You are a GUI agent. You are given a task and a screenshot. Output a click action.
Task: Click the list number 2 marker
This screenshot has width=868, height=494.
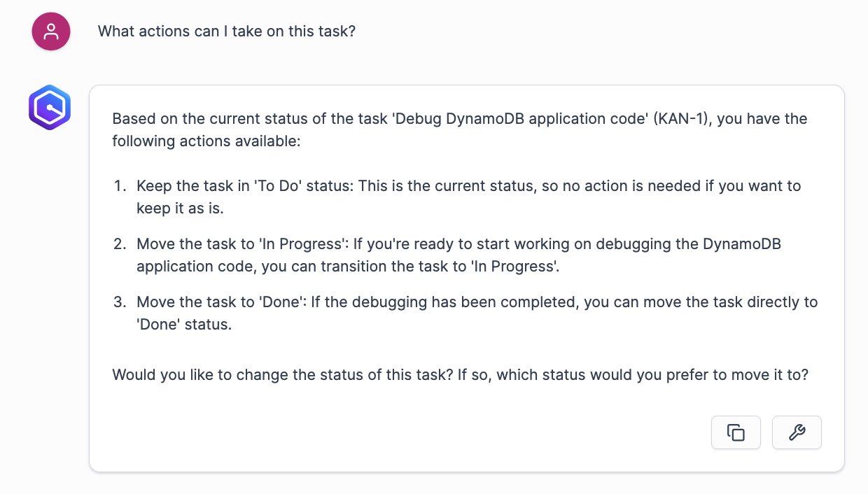[120, 244]
